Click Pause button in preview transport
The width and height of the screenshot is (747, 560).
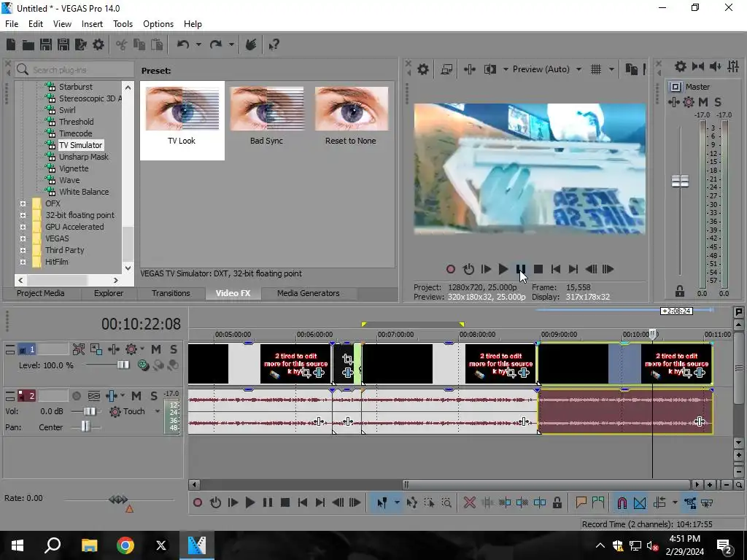click(x=521, y=270)
